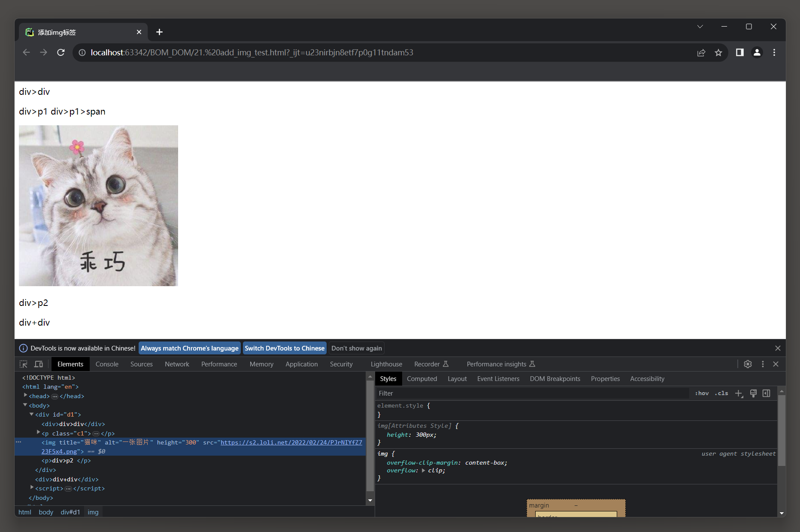Open the Performance insights tab
The height and width of the screenshot is (532, 800).
click(x=500, y=364)
